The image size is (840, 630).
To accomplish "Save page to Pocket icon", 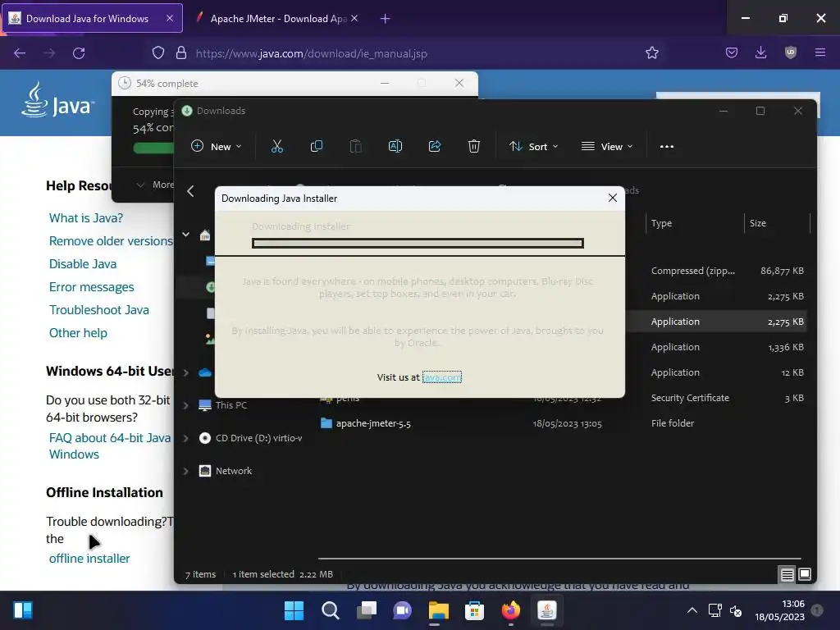I will point(732,52).
